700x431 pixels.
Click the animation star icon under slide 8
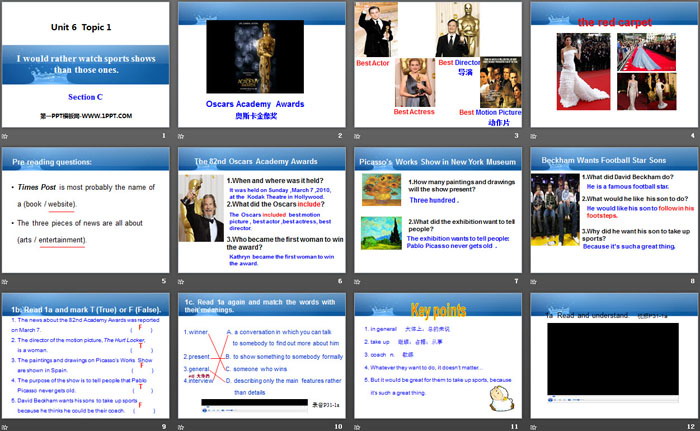click(533, 281)
